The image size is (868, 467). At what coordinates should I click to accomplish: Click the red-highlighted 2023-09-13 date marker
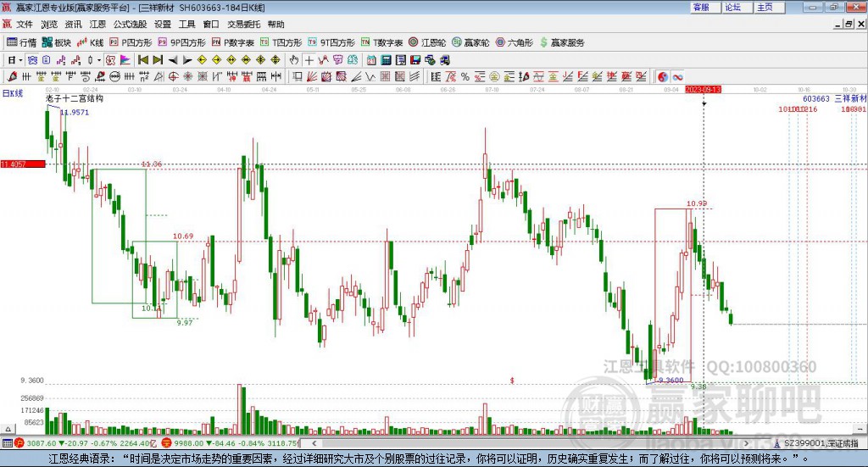[x=703, y=89]
